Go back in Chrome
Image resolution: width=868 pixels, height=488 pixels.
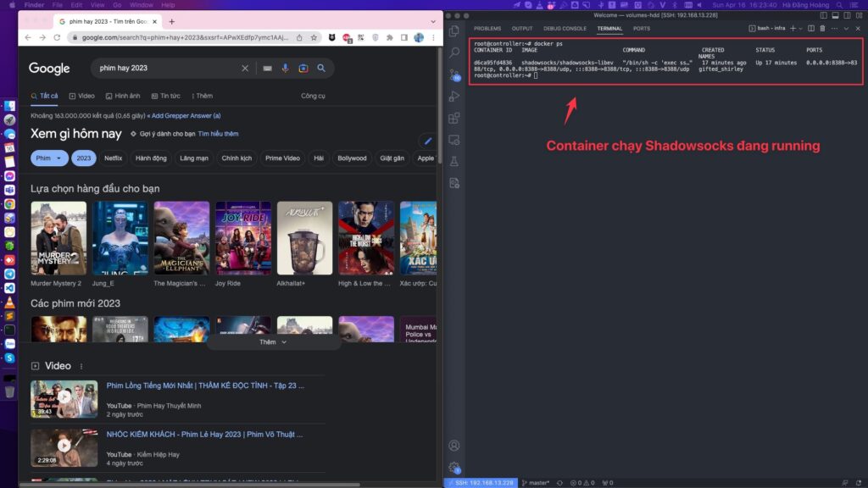click(28, 37)
